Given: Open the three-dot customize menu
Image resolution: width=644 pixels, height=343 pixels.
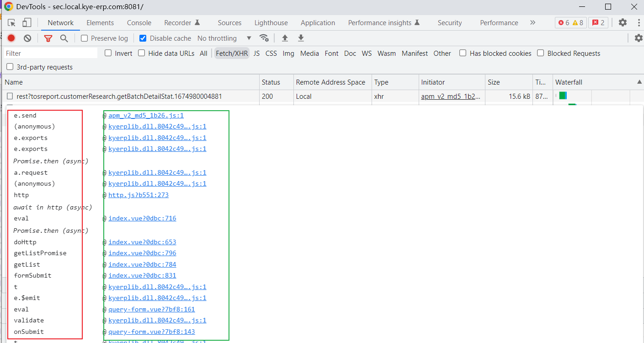Looking at the screenshot, I should 639,22.
